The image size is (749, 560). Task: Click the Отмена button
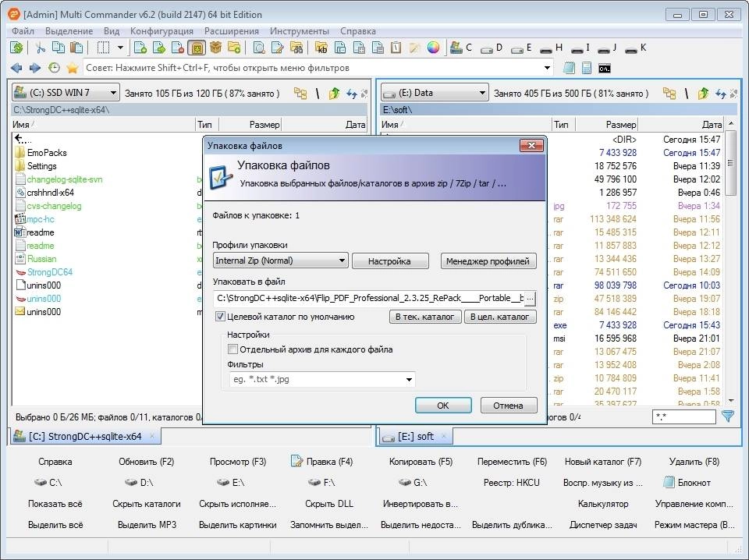point(508,406)
